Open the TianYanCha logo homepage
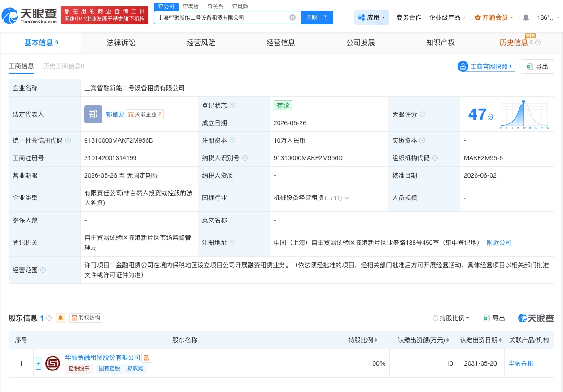Screen dimensions: 563x392 point(29,16)
